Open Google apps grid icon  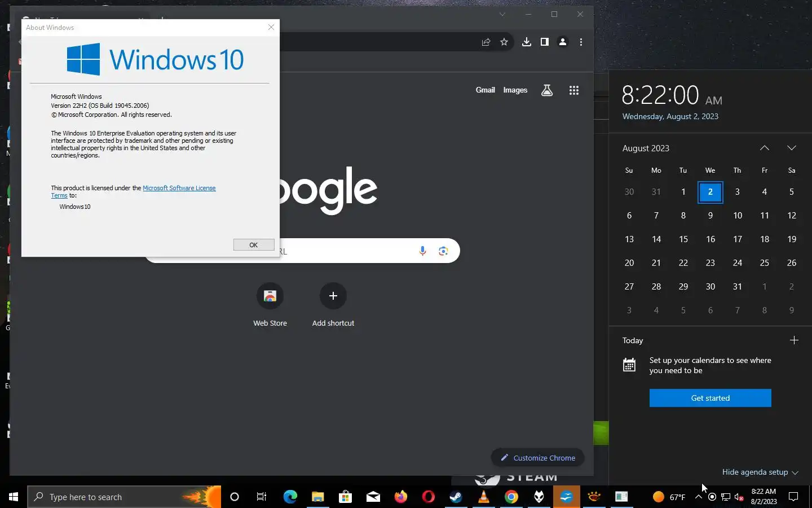(574, 90)
